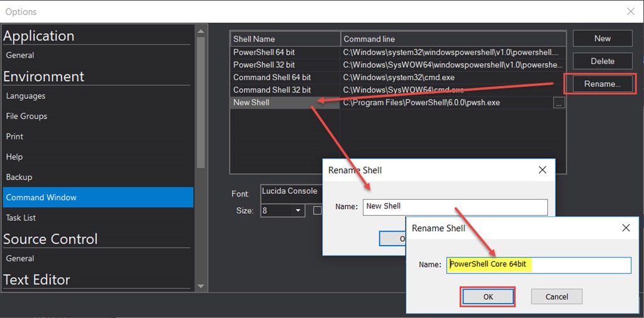Click the New shell button
Image resolution: width=644 pixels, height=318 pixels.
(x=602, y=38)
